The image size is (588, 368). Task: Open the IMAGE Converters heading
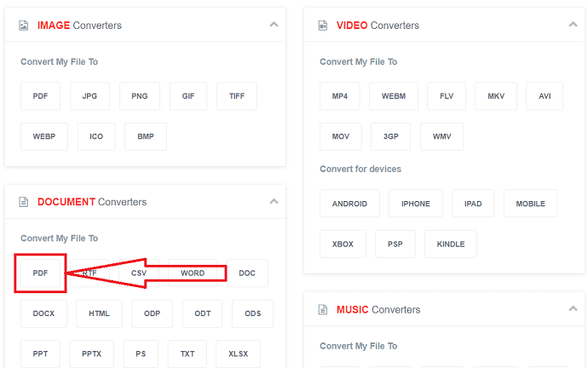[x=79, y=26]
